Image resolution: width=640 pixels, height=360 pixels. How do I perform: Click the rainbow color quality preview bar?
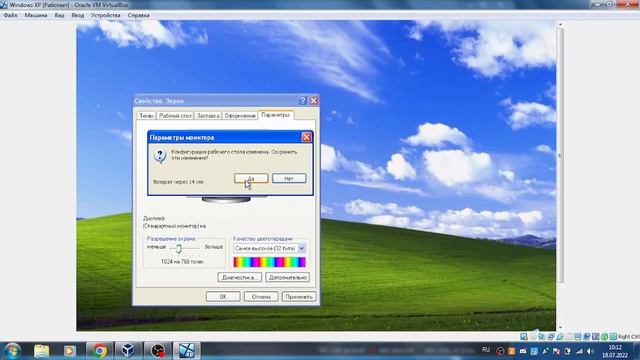pyautogui.click(x=269, y=262)
